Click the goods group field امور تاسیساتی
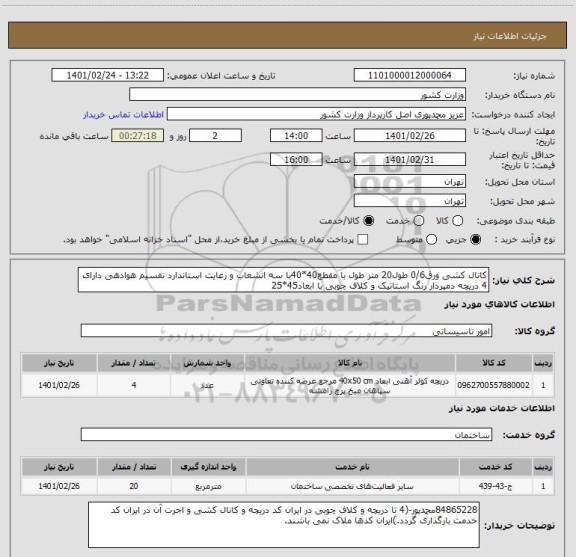The image size is (576, 557). [286, 331]
